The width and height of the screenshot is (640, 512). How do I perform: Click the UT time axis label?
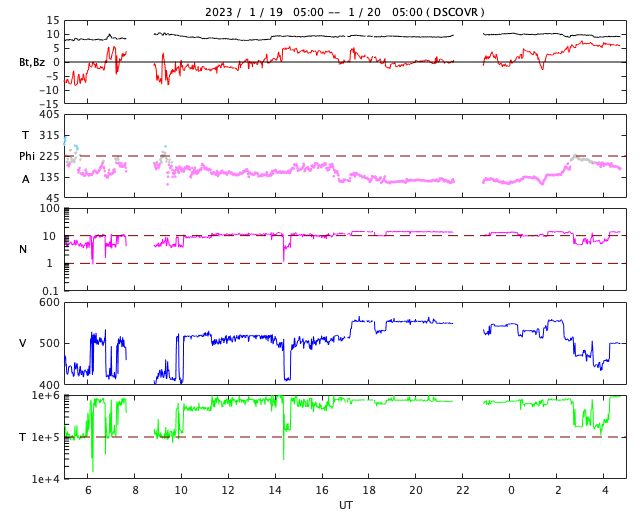(x=346, y=505)
